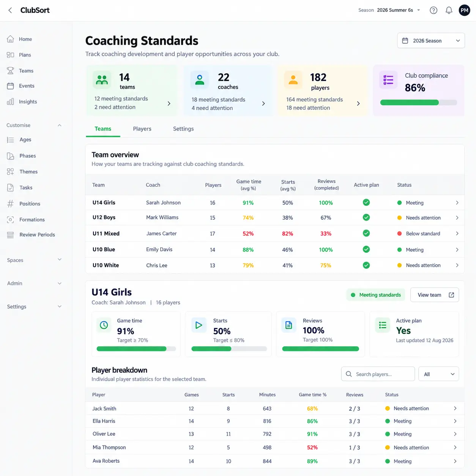
Task: Click the green teams group icon
Action: (x=102, y=80)
